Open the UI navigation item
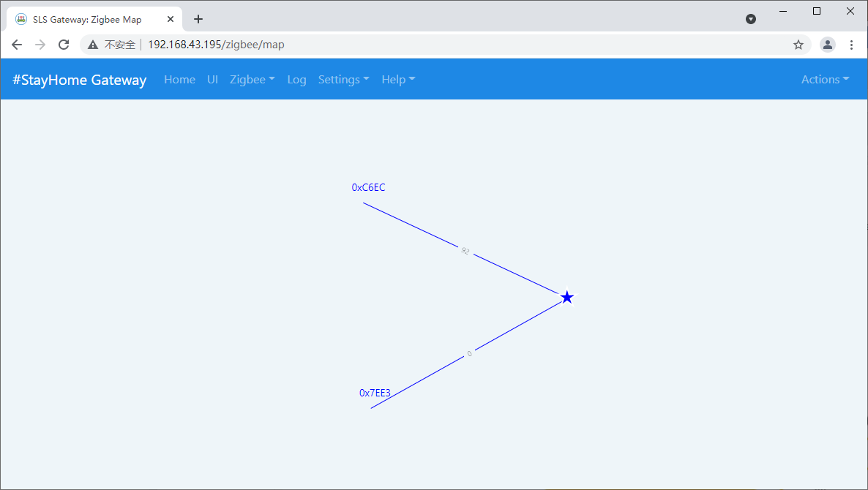The image size is (868, 490). click(x=212, y=80)
